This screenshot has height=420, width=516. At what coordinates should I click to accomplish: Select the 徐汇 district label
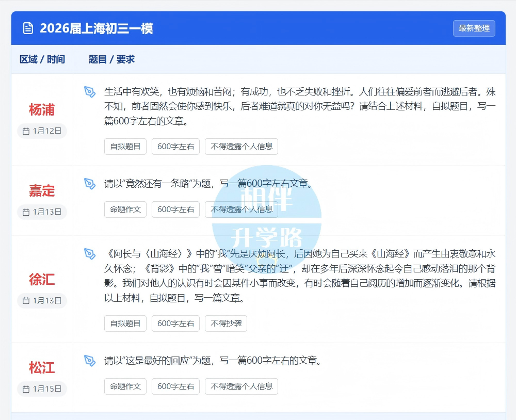click(41, 280)
